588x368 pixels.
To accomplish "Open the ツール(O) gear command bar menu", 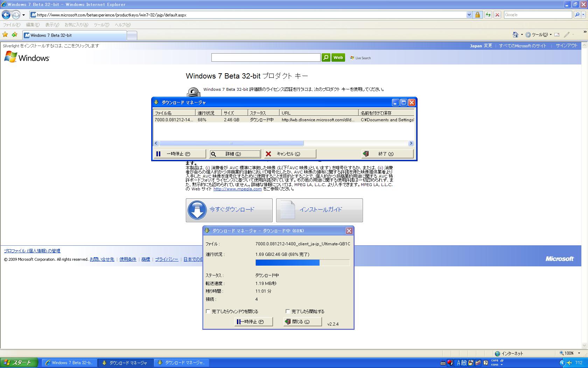I will pos(539,35).
